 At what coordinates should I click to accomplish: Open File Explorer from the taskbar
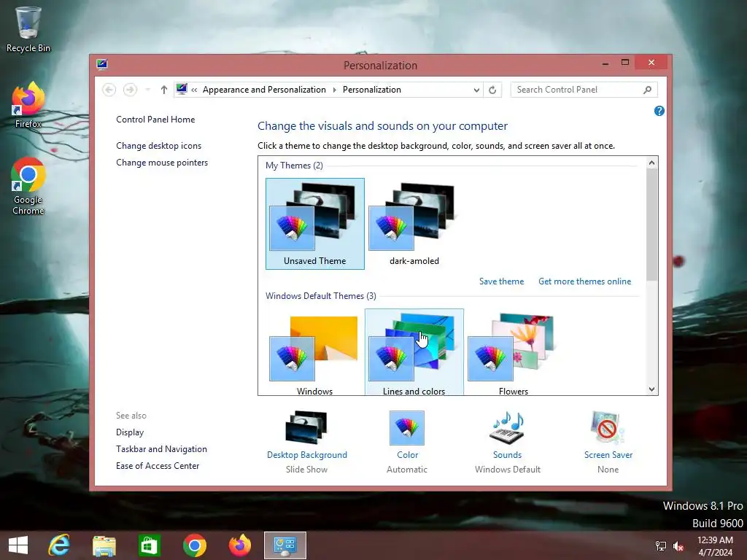click(104, 545)
